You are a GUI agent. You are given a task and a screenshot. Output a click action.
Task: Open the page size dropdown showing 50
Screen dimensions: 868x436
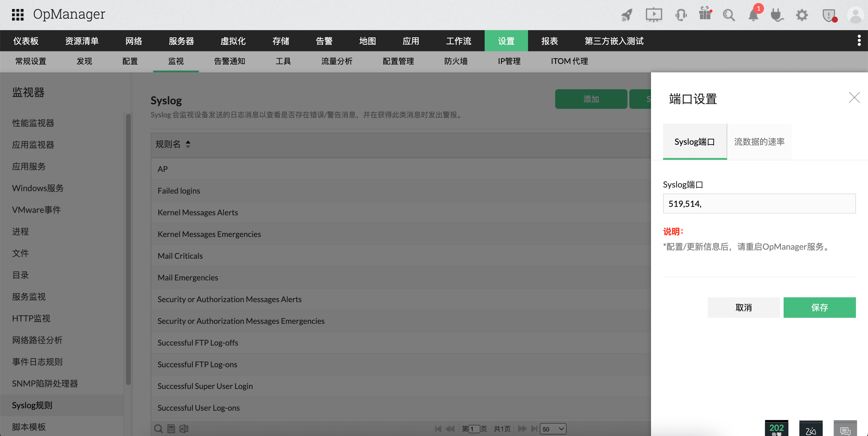[x=553, y=429]
